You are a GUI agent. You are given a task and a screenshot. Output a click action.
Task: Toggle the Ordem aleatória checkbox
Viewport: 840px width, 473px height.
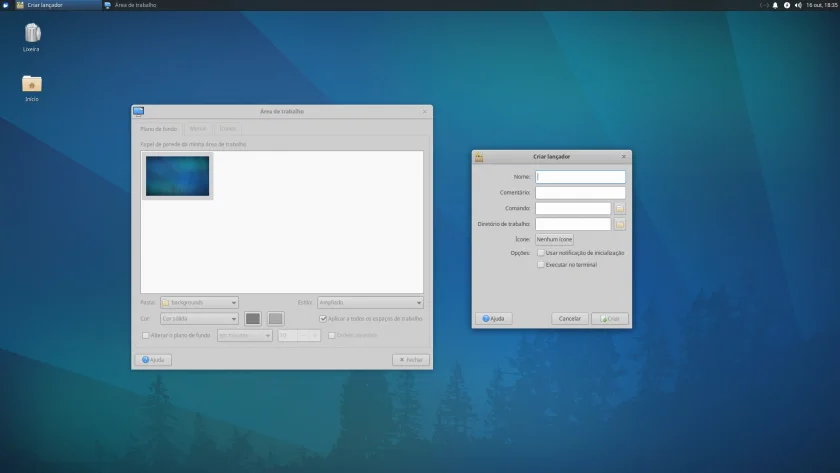(x=332, y=335)
